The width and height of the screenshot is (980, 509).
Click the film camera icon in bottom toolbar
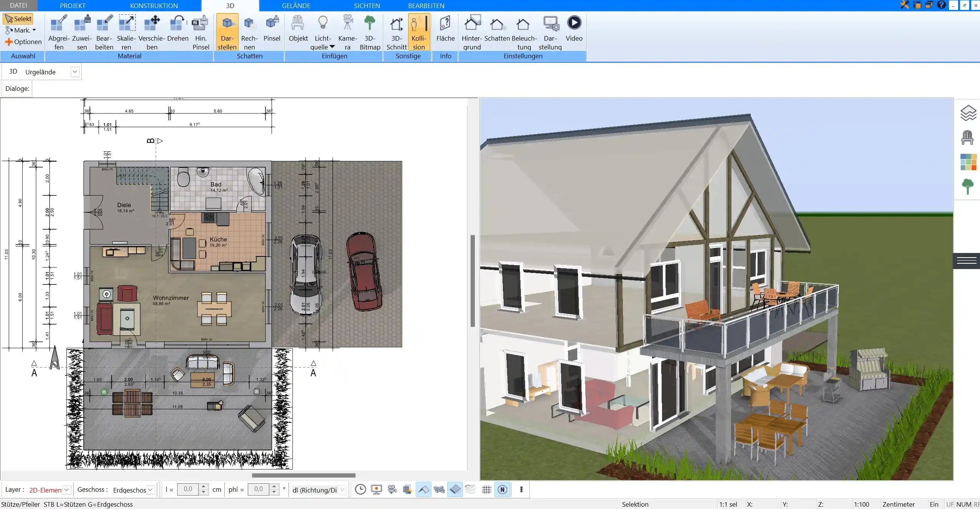[x=392, y=489]
